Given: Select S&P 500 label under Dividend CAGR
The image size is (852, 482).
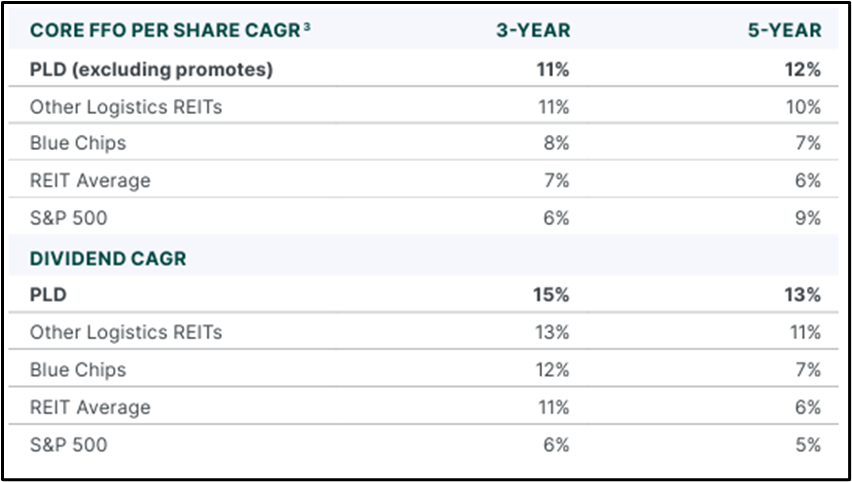Looking at the screenshot, I should [68, 444].
